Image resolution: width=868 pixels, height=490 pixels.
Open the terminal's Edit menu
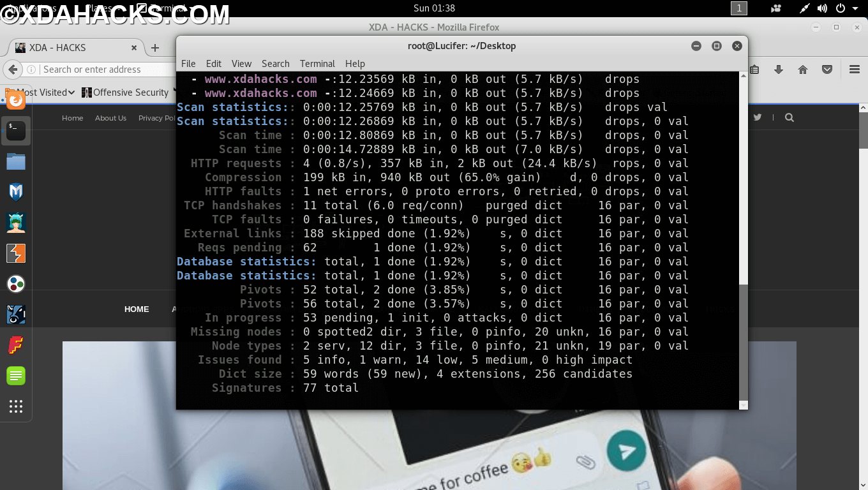[213, 63]
